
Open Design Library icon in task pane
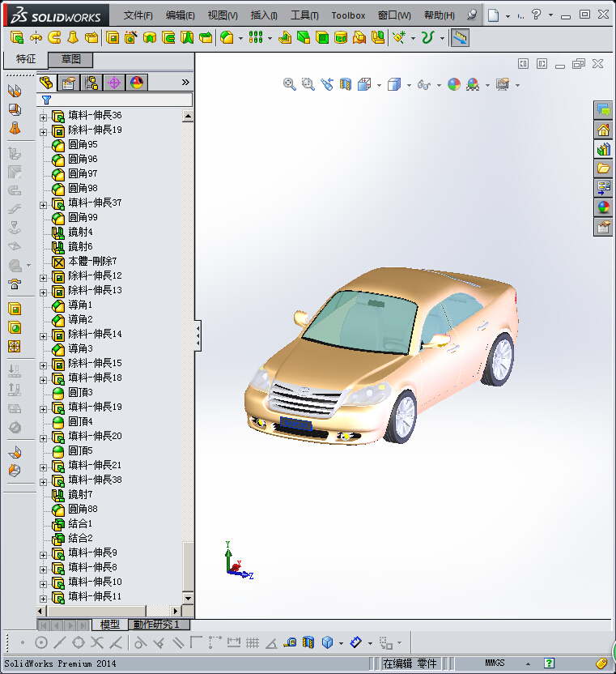[x=603, y=149]
